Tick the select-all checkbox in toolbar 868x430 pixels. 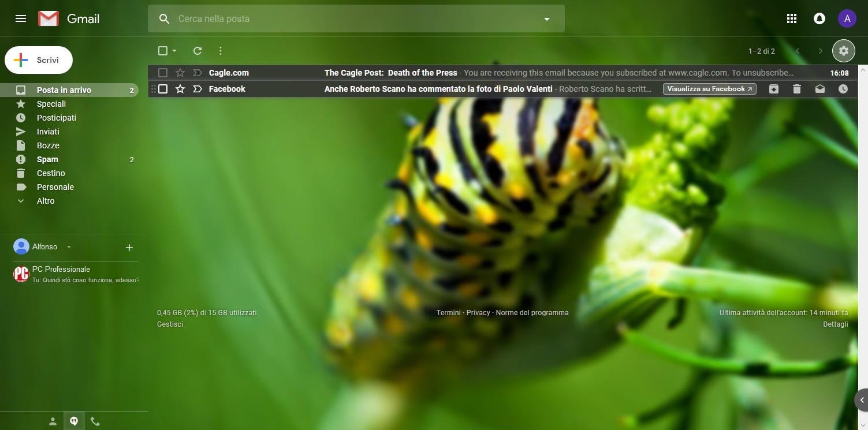point(163,51)
